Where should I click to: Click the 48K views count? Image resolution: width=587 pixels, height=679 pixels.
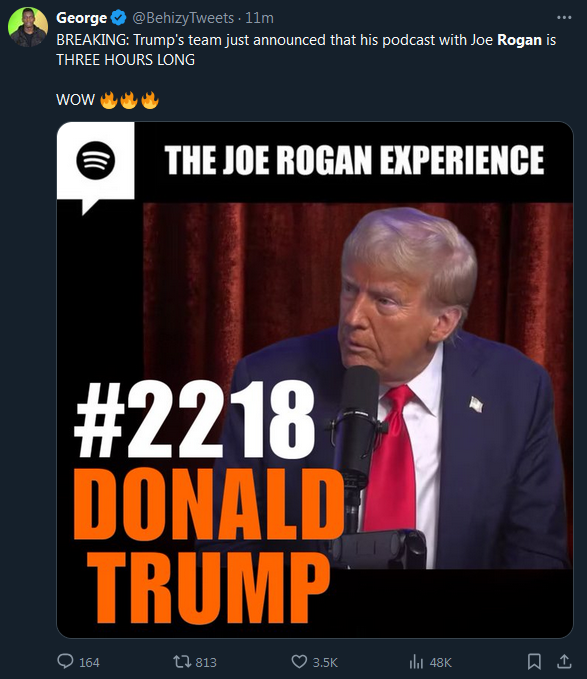point(440,662)
